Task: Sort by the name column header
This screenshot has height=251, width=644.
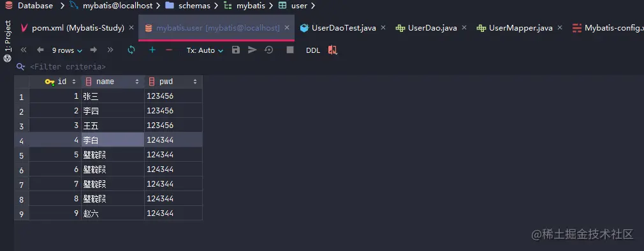Action: [112, 82]
